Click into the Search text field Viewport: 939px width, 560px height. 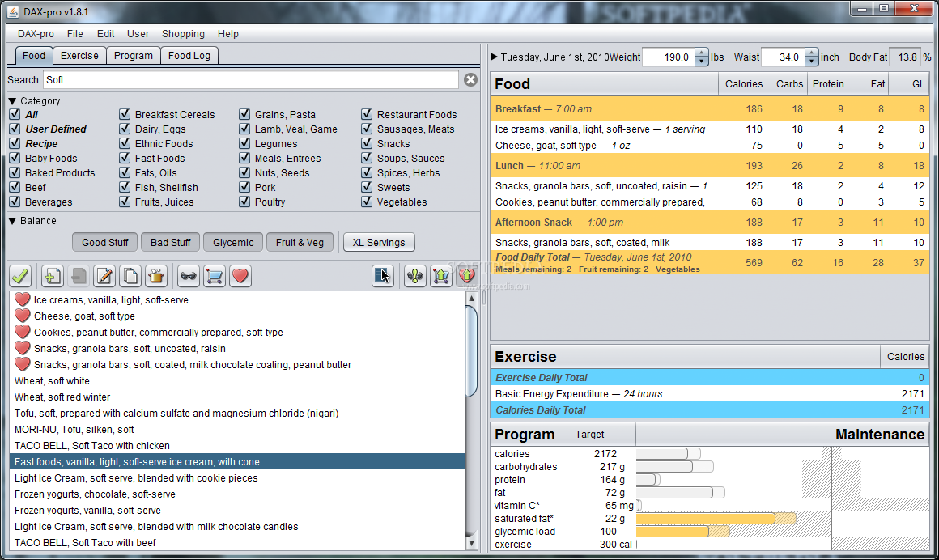pos(250,79)
